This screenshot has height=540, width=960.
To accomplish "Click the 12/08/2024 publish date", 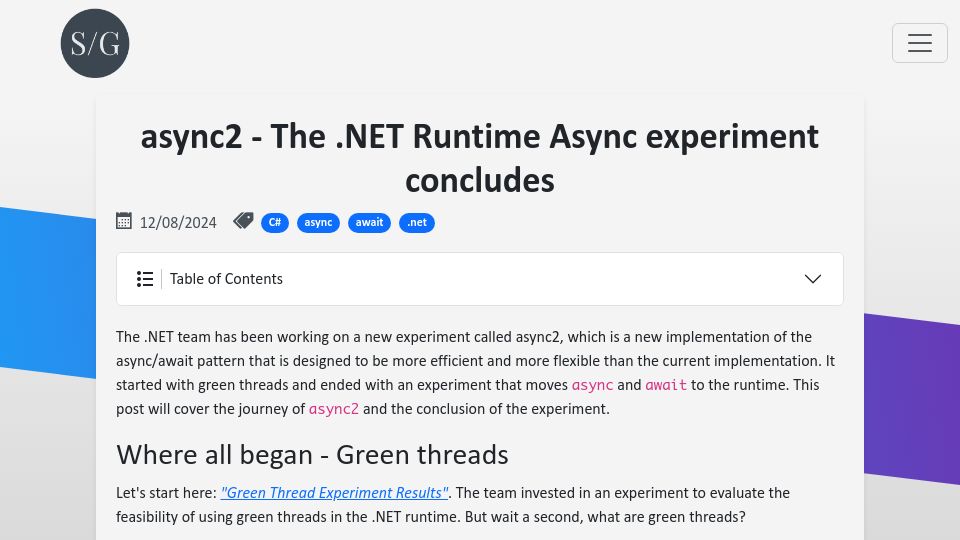I will pos(178,223).
